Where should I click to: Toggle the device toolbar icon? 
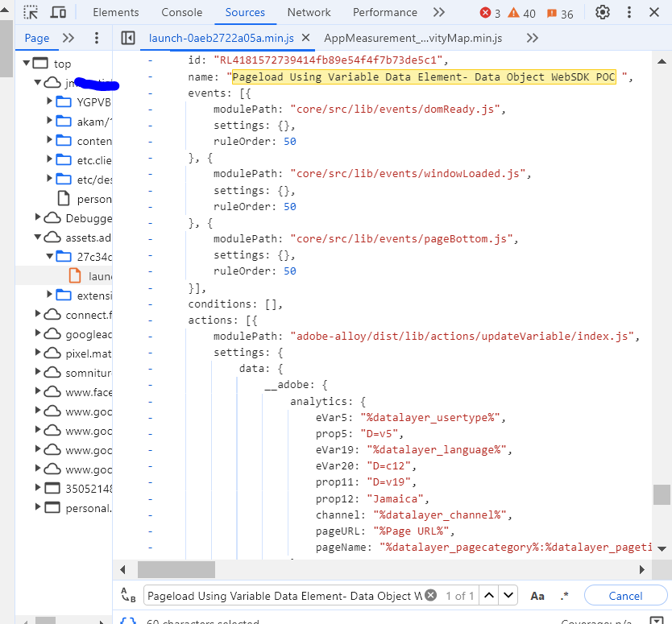pos(56,12)
